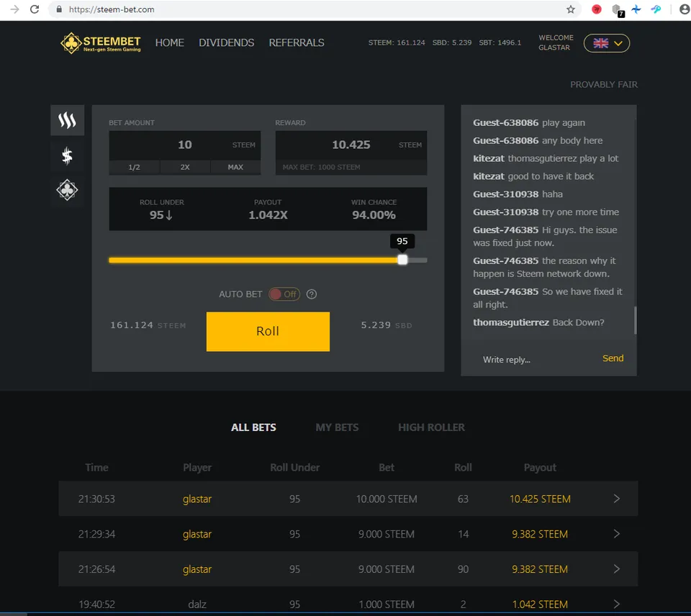Screen dimensions: 691x616
Task: Click the yellow Roll button
Action: 268,331
